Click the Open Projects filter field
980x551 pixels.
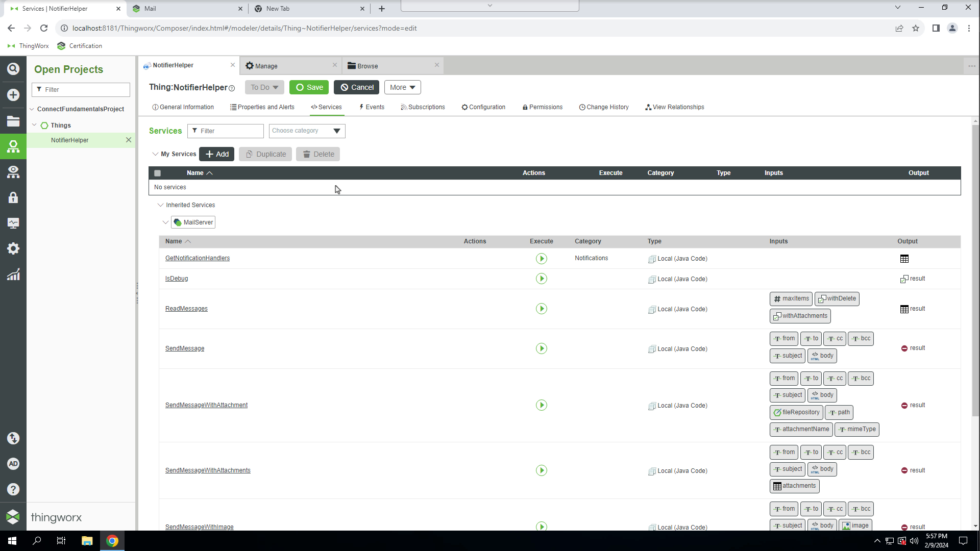click(x=81, y=90)
